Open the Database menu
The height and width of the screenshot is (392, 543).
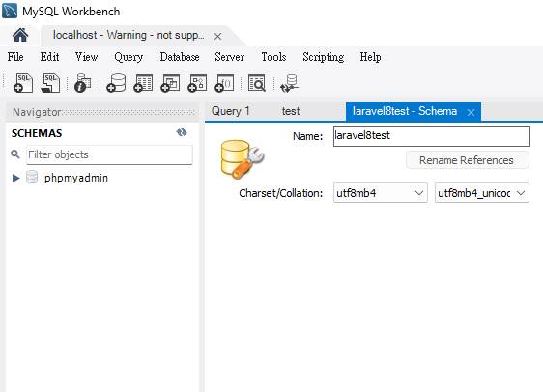[180, 57]
